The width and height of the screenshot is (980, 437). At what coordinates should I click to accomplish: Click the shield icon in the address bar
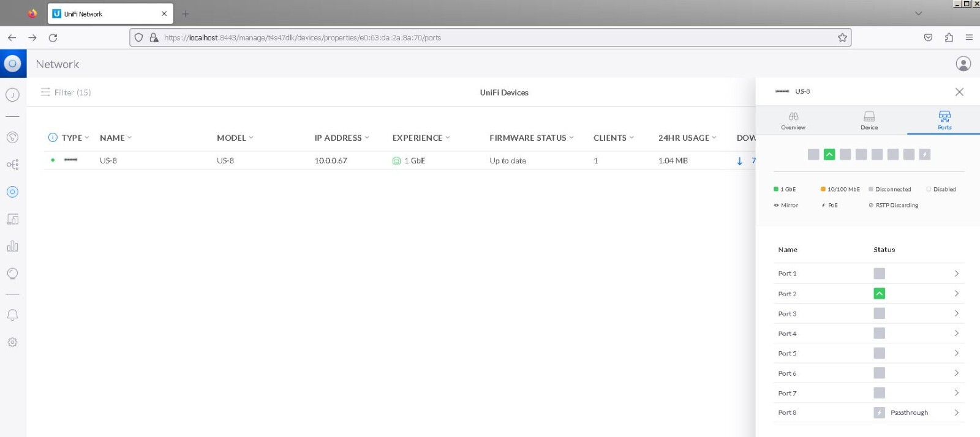click(139, 37)
